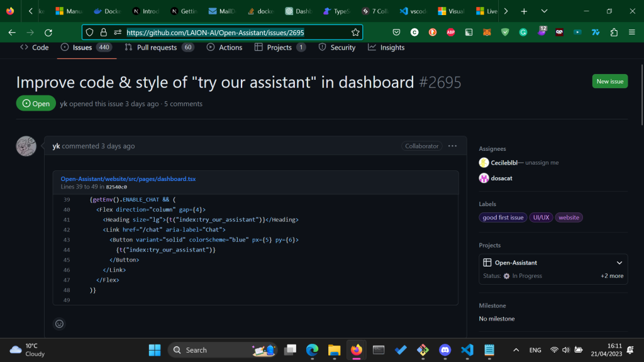Switch to the 7 Coll browser tab
This screenshot has width=644, height=362.
(375, 11)
